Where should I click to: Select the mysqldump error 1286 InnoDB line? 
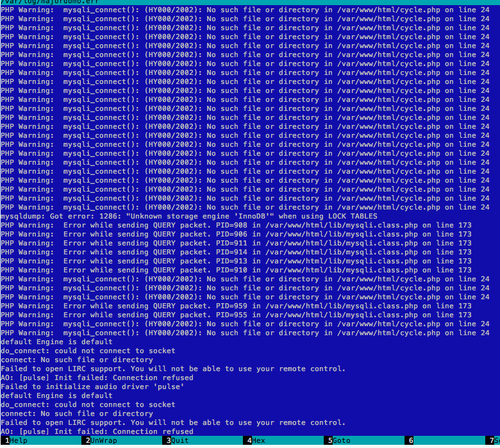pos(188,216)
